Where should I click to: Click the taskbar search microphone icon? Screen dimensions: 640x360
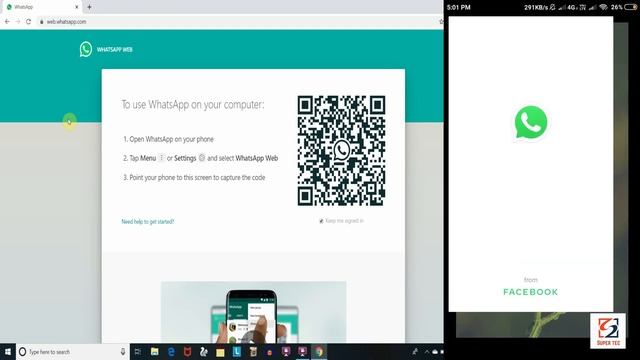[122, 352]
